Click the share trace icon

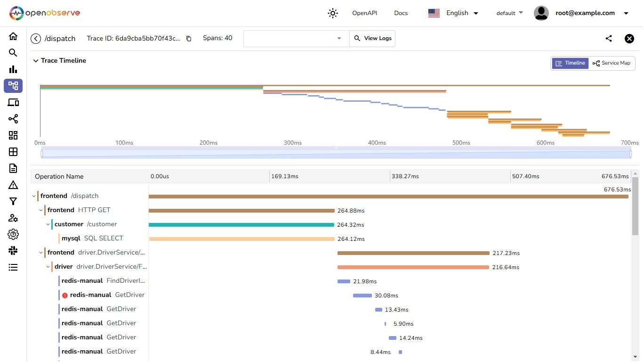point(609,39)
